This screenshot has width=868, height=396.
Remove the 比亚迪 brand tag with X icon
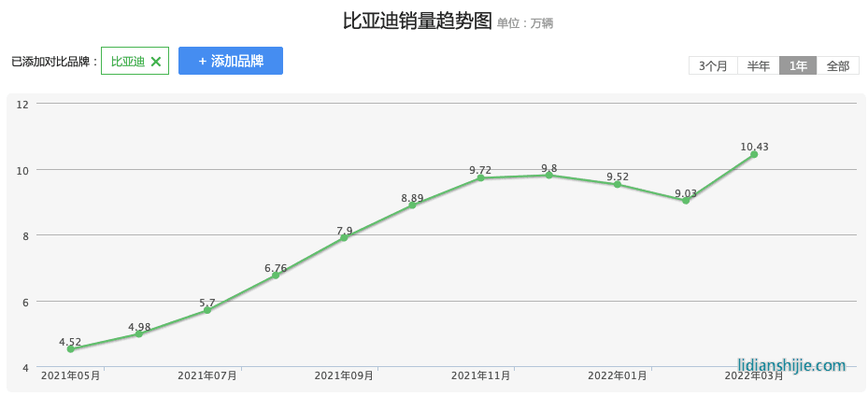coord(156,62)
